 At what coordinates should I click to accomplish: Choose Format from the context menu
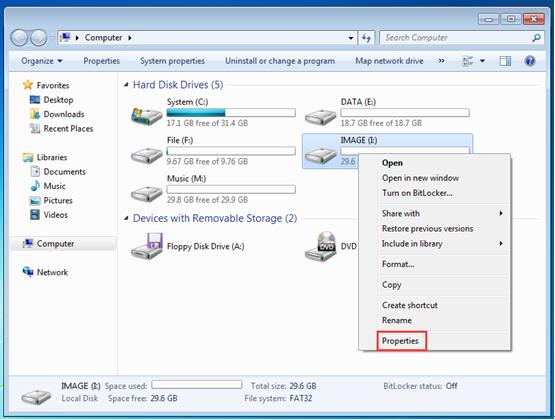[398, 264]
